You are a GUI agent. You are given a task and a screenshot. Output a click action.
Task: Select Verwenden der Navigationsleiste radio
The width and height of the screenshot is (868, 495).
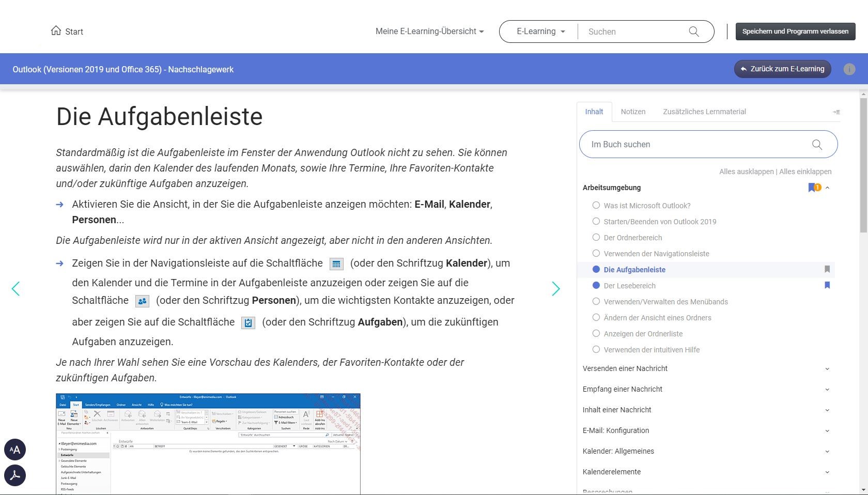tap(596, 253)
